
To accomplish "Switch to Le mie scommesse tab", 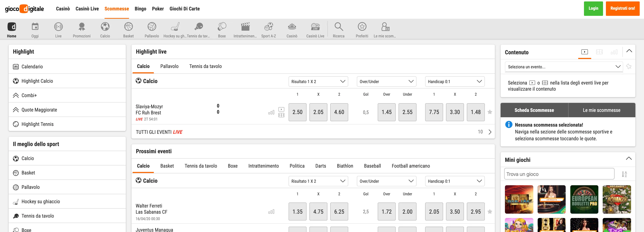I will (601, 110).
